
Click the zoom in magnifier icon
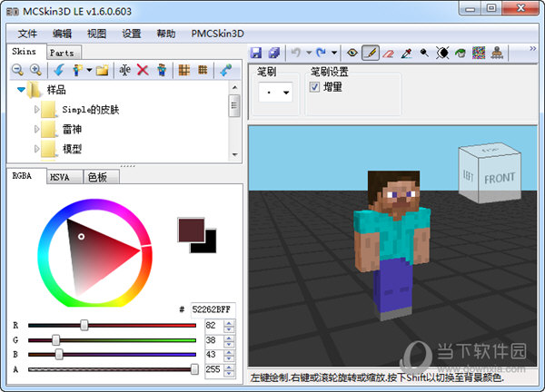pyautogui.click(x=35, y=70)
